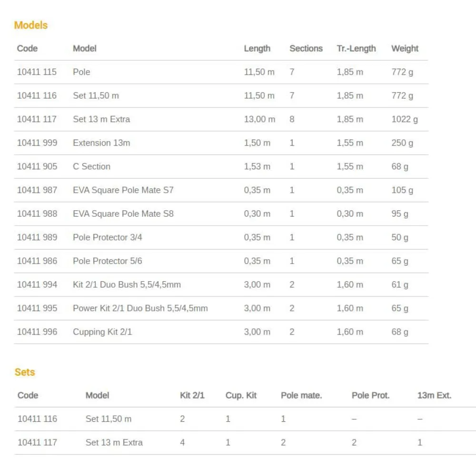Click the Models section heading
The image size is (476, 476).
31,25
